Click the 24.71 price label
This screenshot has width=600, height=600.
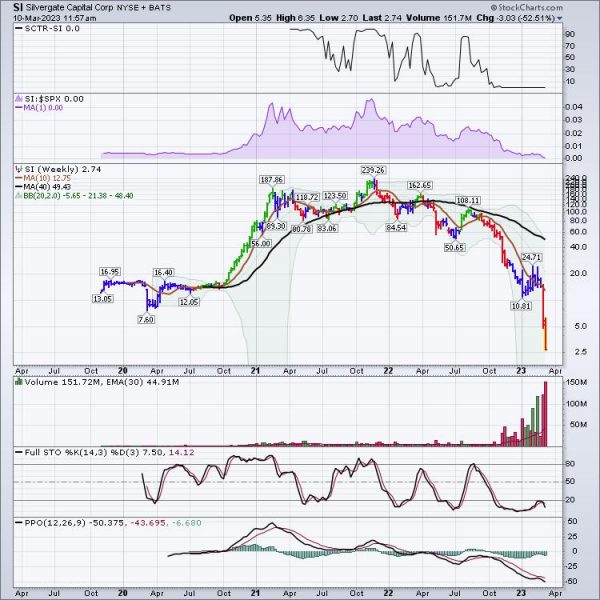click(x=531, y=257)
